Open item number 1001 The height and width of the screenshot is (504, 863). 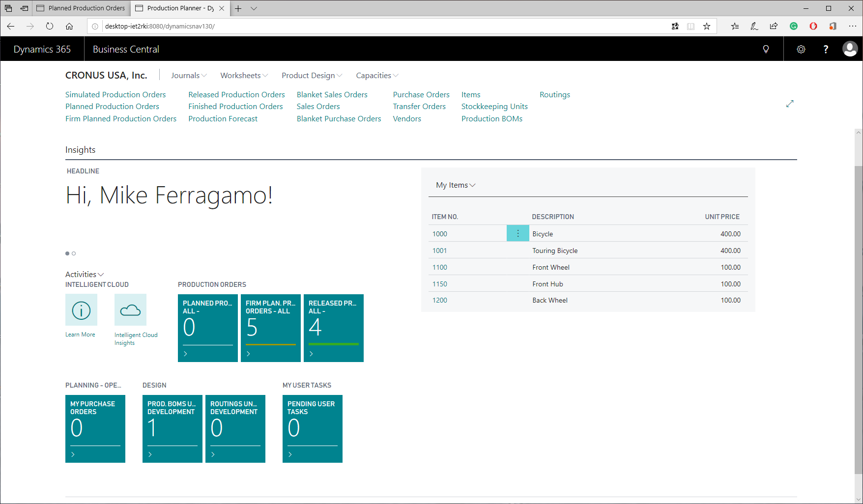pyautogui.click(x=439, y=251)
